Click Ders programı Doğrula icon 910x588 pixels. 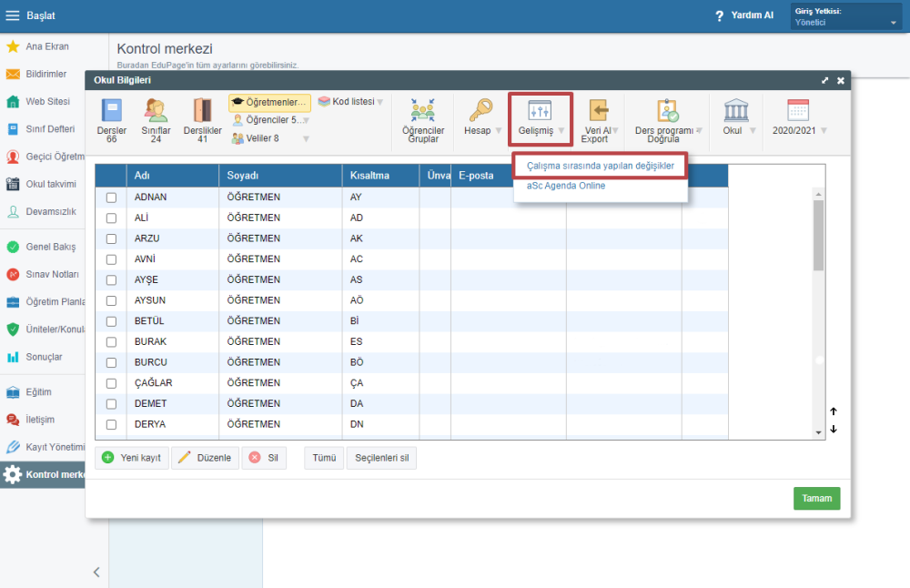[x=668, y=111]
